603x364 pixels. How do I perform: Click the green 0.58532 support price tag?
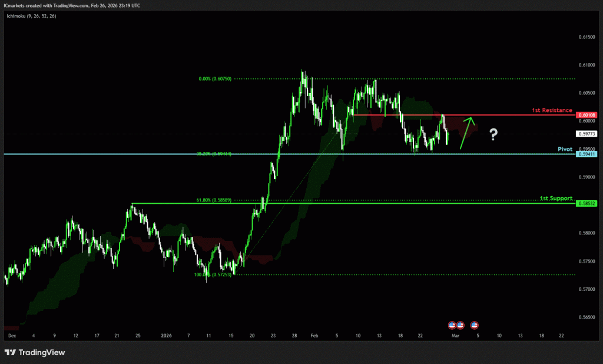pos(587,203)
